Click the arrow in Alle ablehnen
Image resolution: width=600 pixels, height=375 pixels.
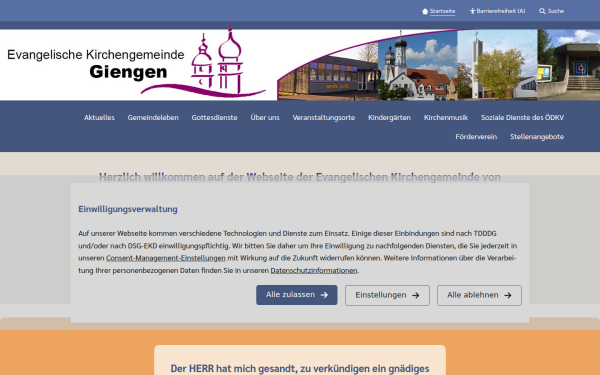click(508, 295)
